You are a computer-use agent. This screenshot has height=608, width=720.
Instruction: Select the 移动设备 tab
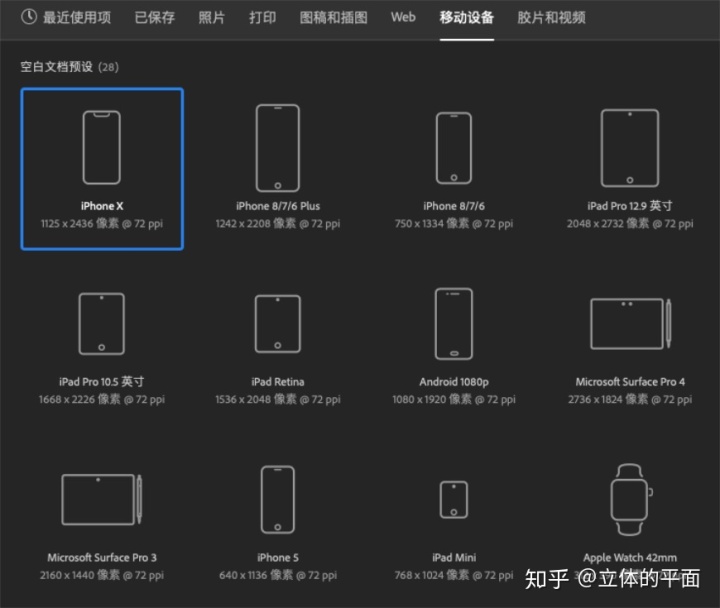pos(467,17)
